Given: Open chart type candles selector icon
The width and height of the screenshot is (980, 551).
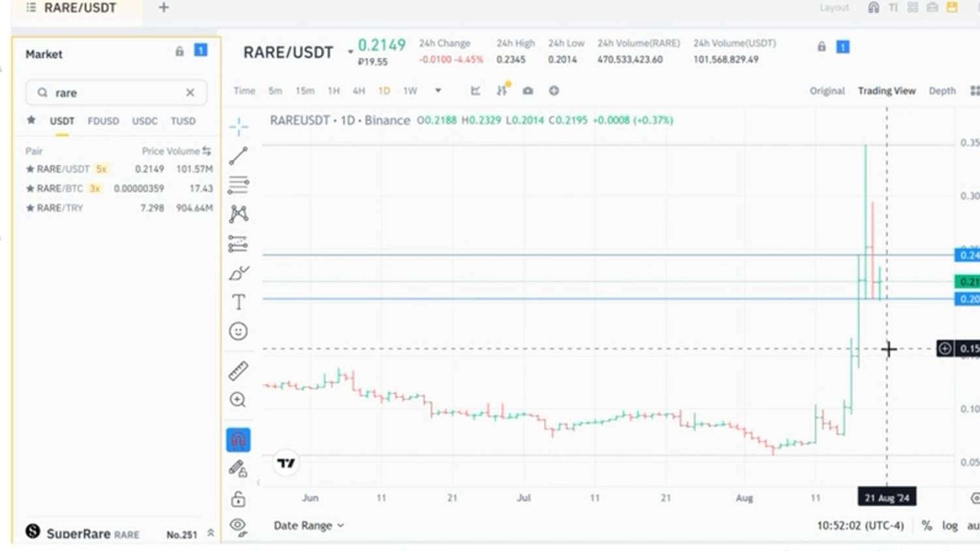Looking at the screenshot, I should pos(476,91).
